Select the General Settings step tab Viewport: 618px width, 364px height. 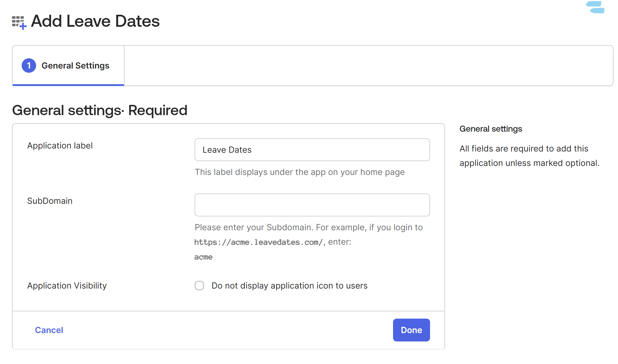[68, 66]
